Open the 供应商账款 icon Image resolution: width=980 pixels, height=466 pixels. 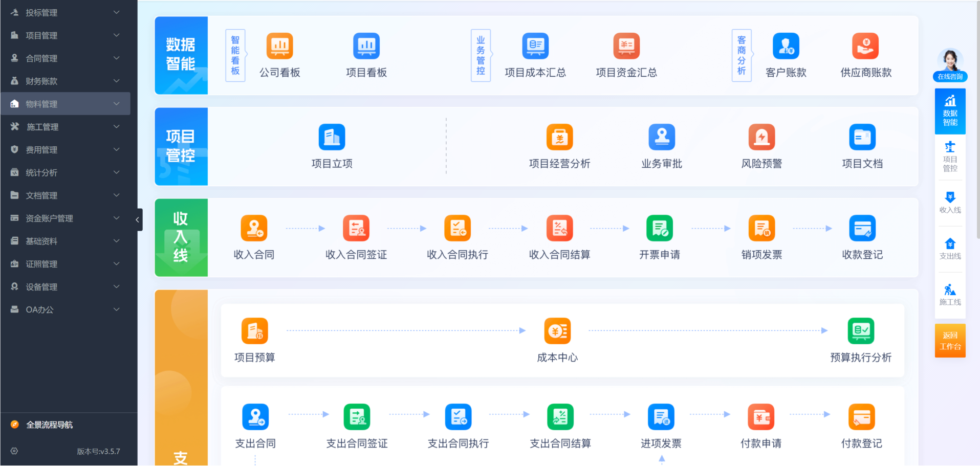pos(864,46)
